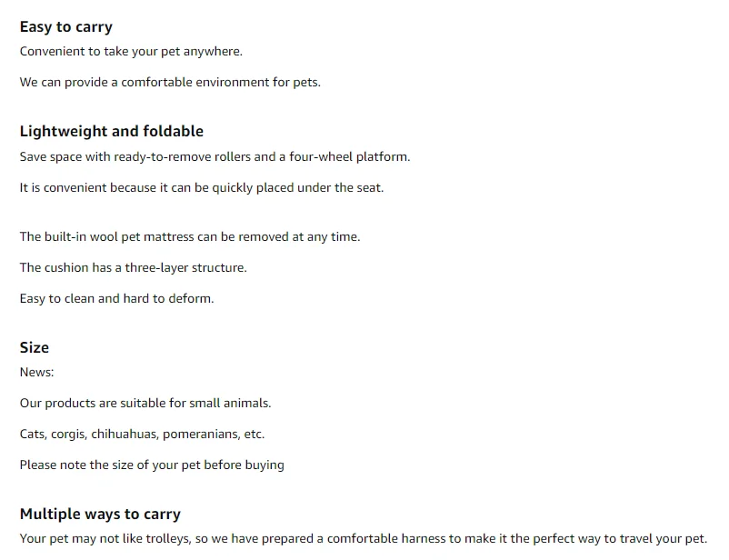Click the "Multiple ways to carry" heading

click(100, 515)
